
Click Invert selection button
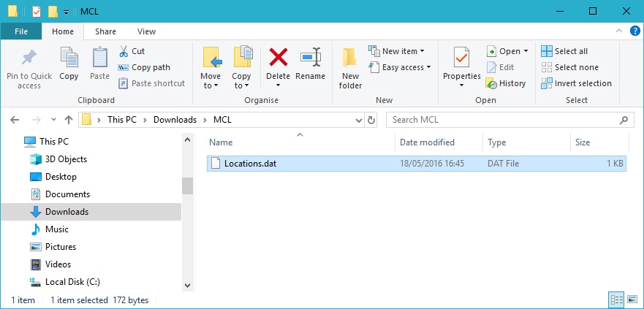(x=576, y=83)
